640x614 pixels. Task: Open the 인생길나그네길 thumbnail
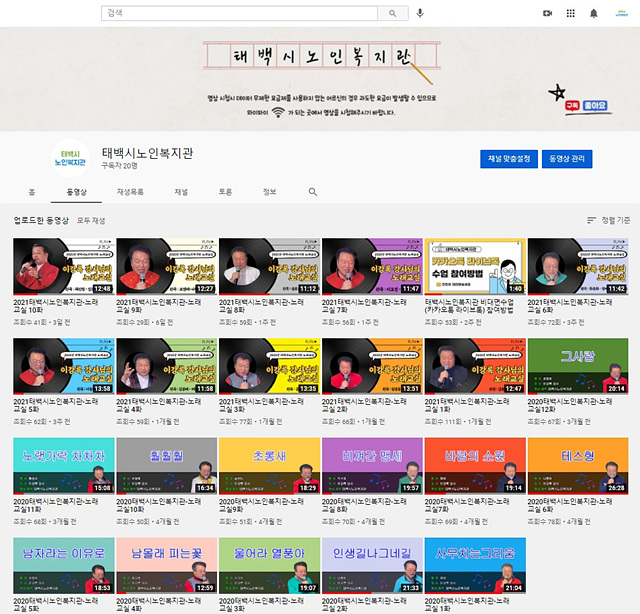(372, 565)
